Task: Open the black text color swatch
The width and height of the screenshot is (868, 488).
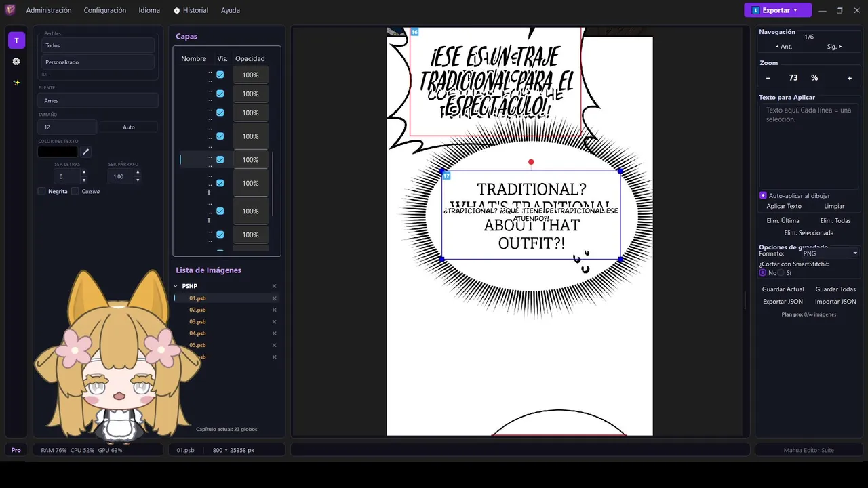Action: coord(58,152)
